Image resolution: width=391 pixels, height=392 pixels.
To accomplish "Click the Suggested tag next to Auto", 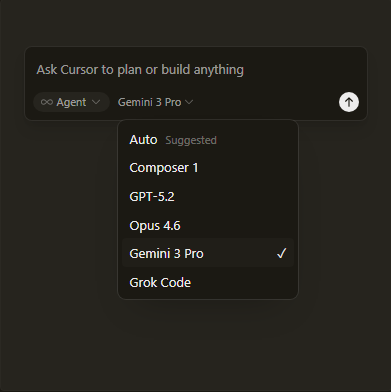I will click(191, 140).
